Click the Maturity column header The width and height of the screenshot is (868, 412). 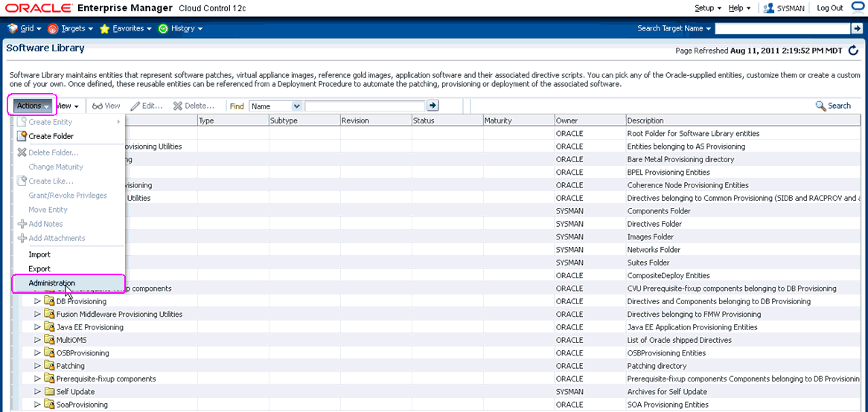(519, 120)
